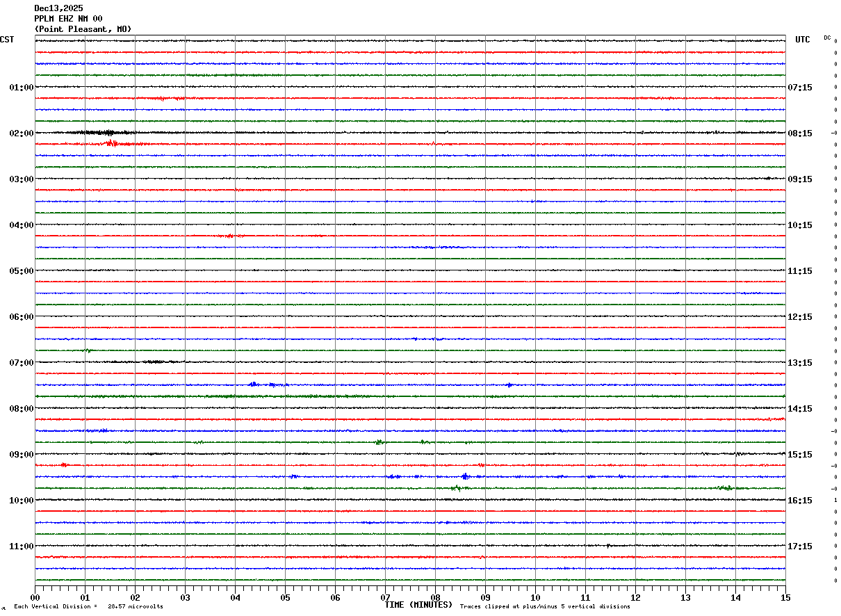The height and width of the screenshot is (616, 841).
Task: Click the 17:15 UTC time label
Action: coord(800,546)
